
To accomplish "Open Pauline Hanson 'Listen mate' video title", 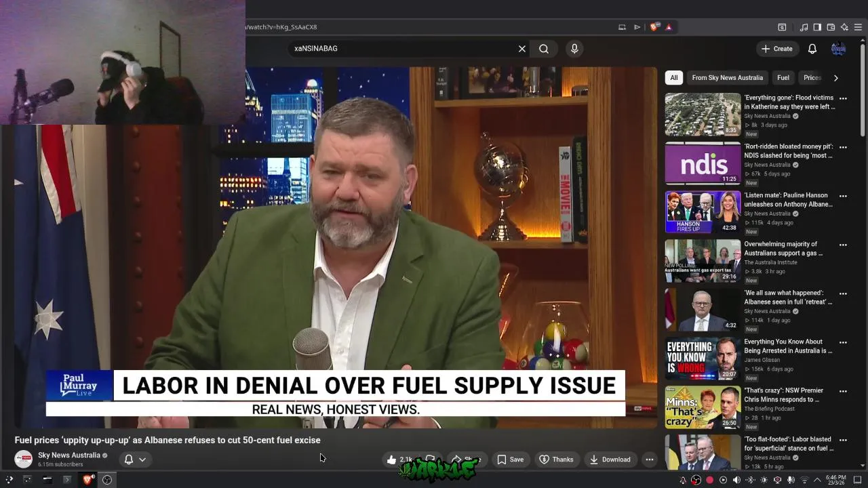I will pos(788,200).
